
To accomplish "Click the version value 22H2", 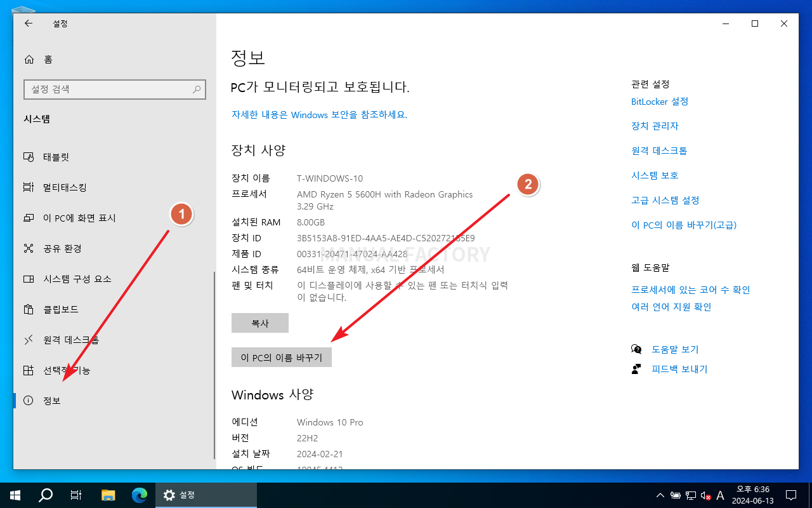I will [308, 439].
